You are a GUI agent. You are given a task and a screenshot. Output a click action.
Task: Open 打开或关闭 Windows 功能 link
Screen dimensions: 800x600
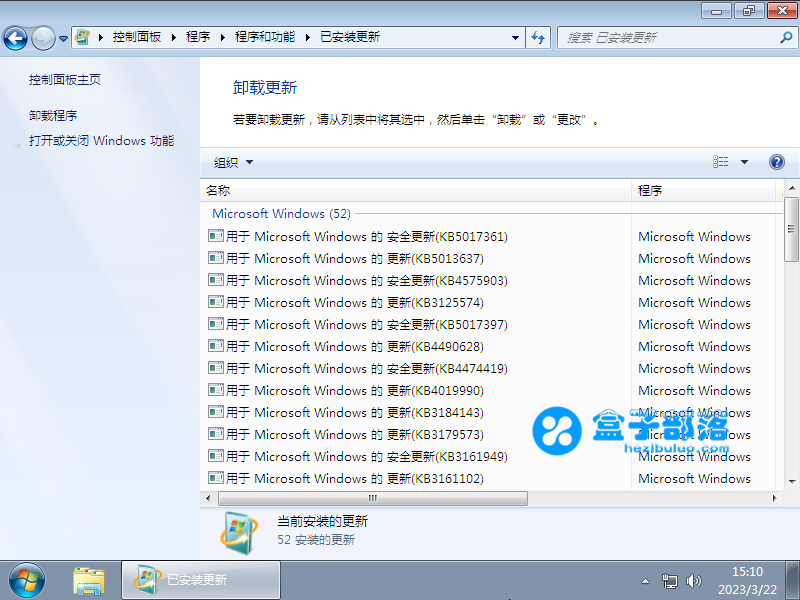[x=102, y=140]
